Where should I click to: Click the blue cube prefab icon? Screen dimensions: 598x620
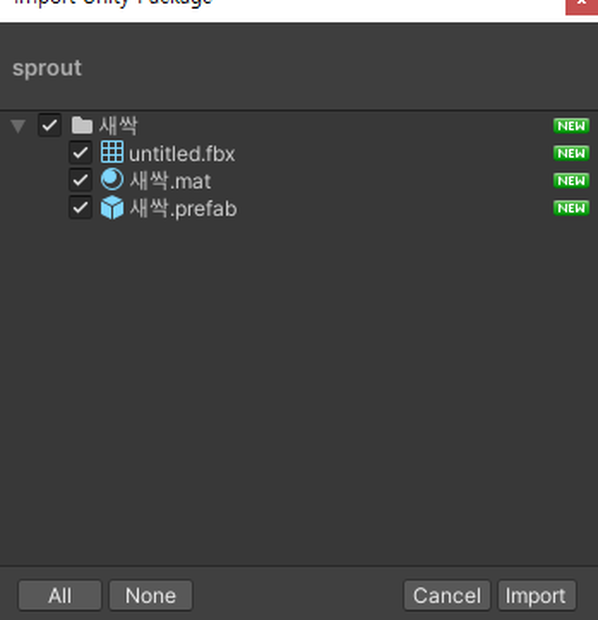[x=112, y=207]
